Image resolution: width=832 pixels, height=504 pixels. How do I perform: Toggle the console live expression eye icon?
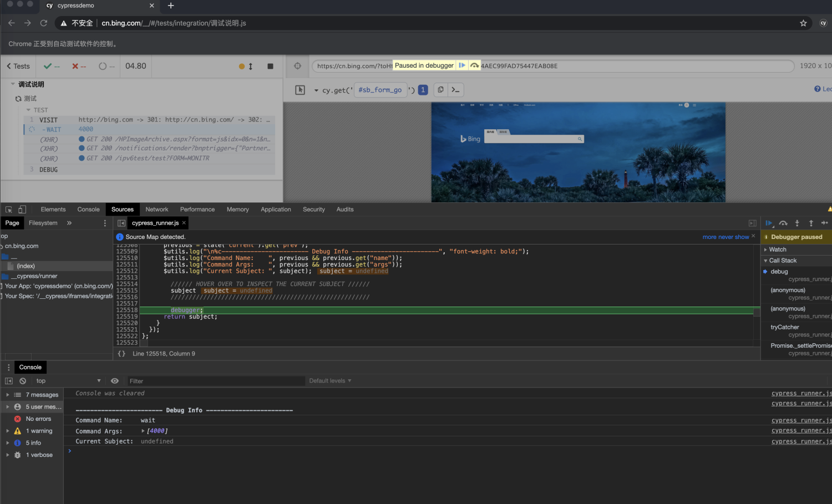115,381
